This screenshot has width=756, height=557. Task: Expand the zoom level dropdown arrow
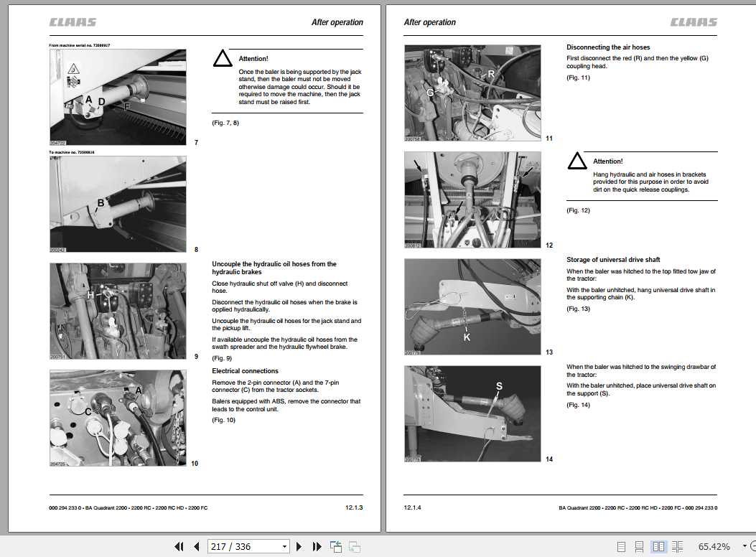(745, 546)
